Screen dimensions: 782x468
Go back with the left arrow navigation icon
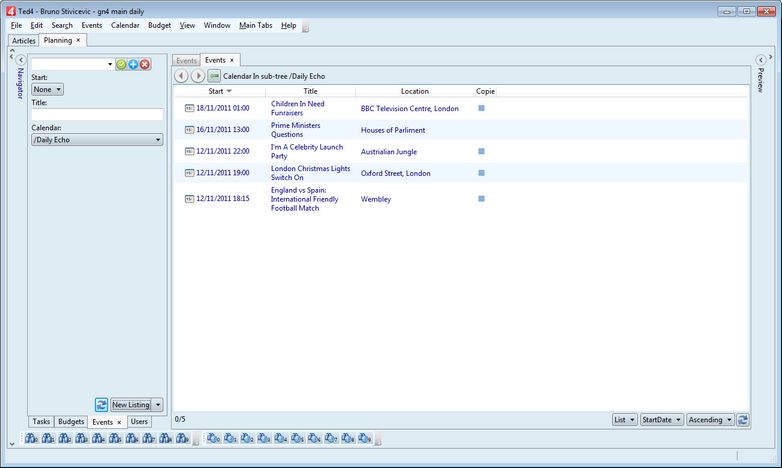[x=181, y=76]
